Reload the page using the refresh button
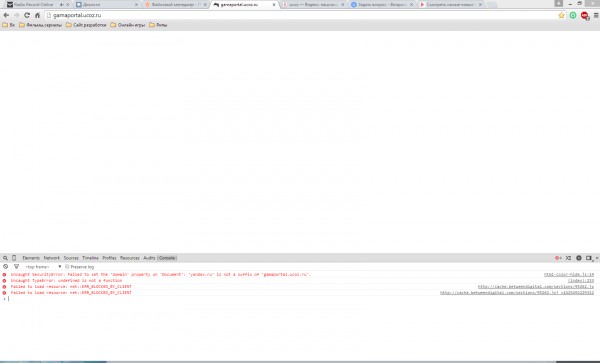Image resolution: width=600 pixels, height=363 pixels. (x=27, y=15)
